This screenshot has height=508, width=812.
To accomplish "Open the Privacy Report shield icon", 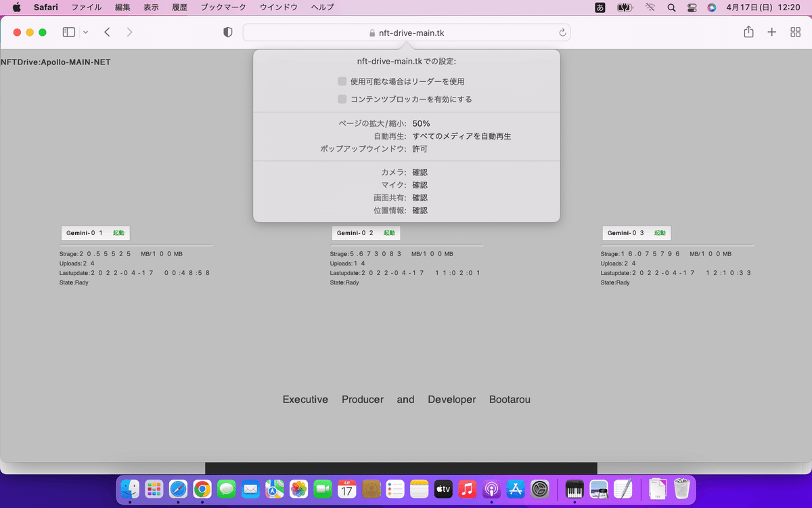I will (x=228, y=33).
